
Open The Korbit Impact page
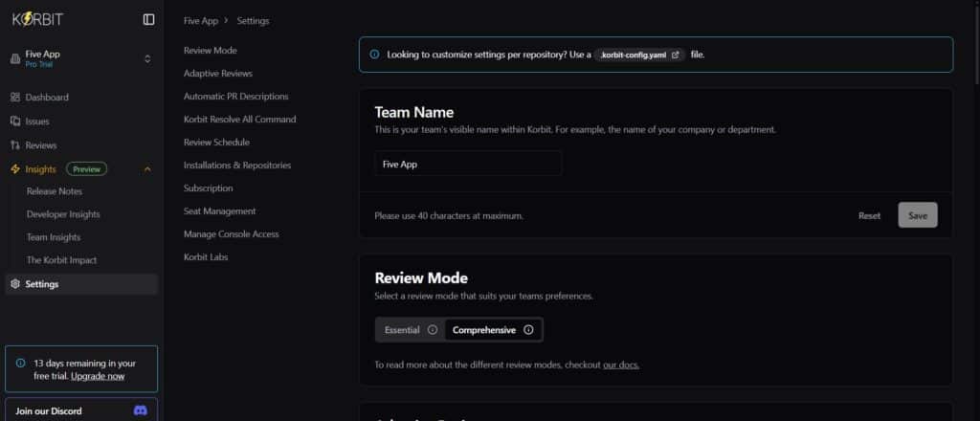pyautogui.click(x=61, y=260)
